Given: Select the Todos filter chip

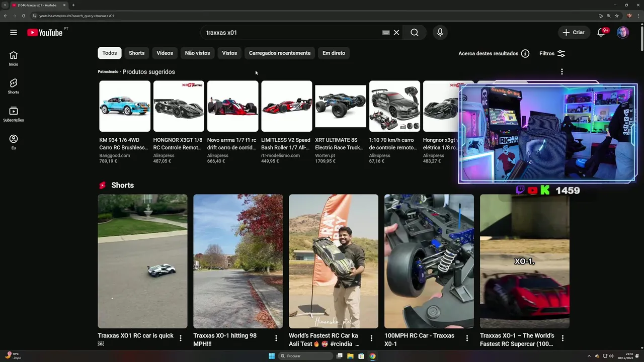Looking at the screenshot, I should click(x=110, y=53).
